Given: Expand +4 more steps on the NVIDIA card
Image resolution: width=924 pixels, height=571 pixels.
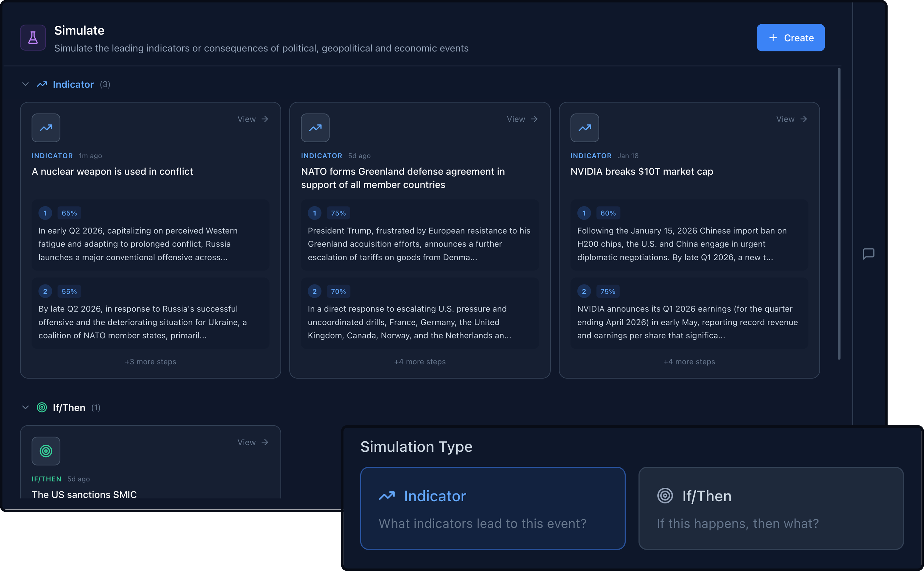Looking at the screenshot, I should 689,362.
